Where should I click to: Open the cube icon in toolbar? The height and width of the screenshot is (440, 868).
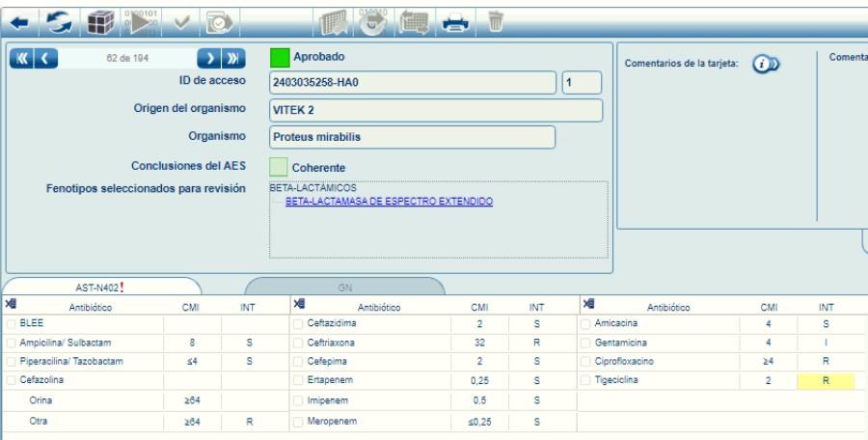click(100, 20)
